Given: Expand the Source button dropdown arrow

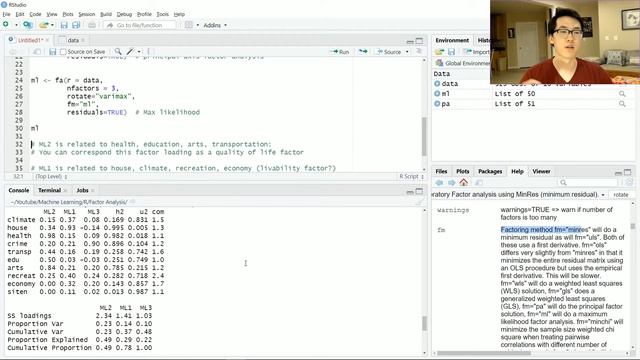Looking at the screenshot, I should point(407,52).
